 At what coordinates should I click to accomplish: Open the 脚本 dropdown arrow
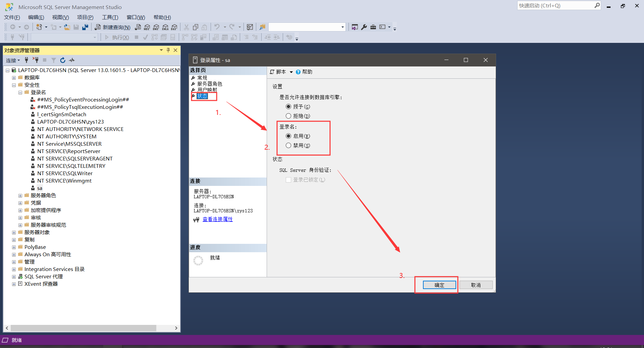coord(291,72)
